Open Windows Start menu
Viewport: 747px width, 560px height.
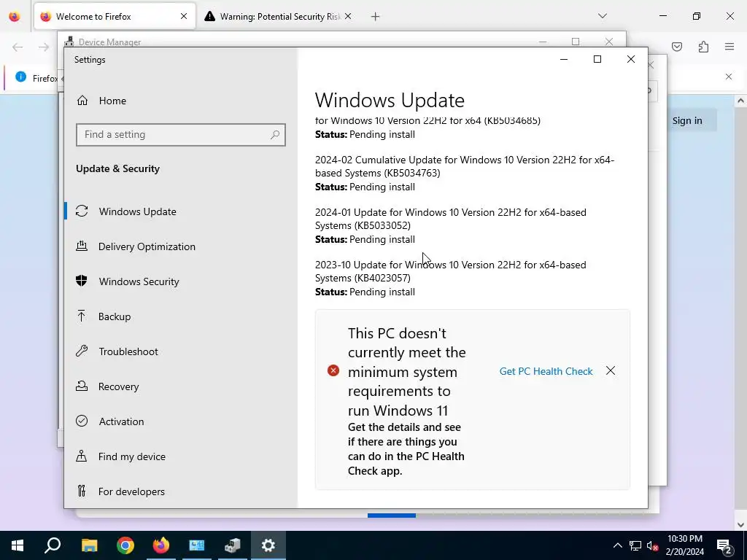(18, 545)
